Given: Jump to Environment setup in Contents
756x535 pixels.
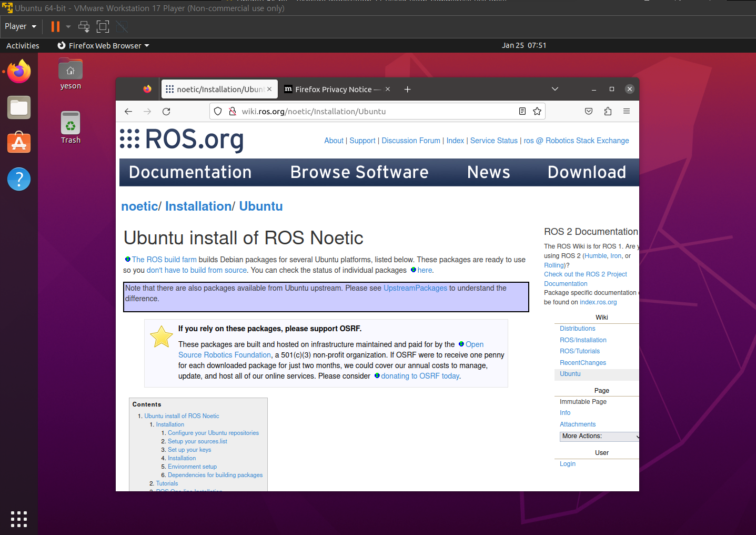Looking at the screenshot, I should point(192,467).
